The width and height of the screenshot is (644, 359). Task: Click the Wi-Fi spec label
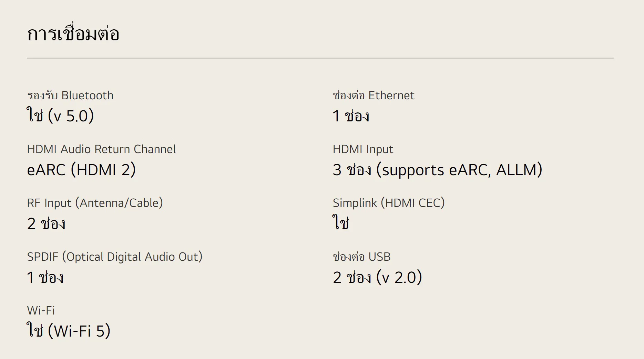(x=41, y=310)
